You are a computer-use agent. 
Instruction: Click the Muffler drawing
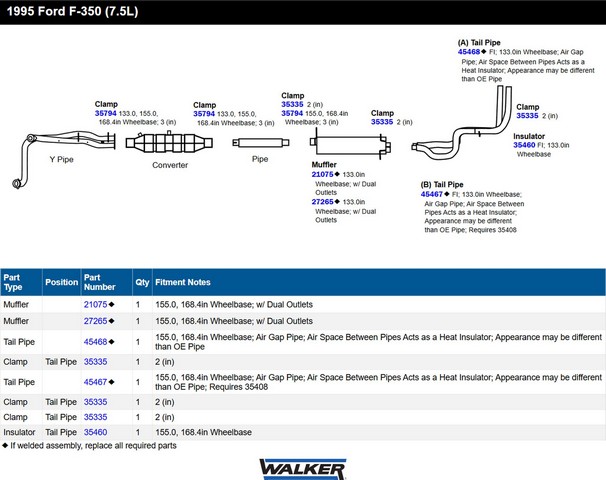[x=351, y=145]
